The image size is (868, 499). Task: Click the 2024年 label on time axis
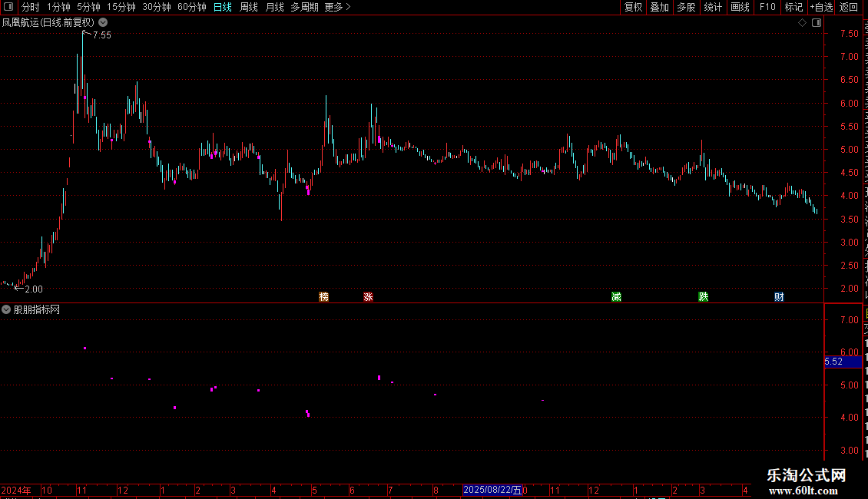16,490
